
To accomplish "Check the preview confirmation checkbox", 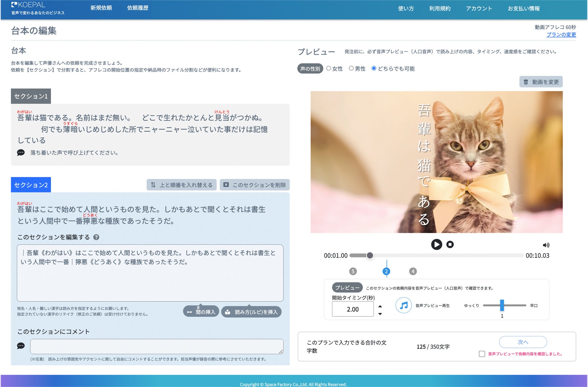I will pos(482,354).
